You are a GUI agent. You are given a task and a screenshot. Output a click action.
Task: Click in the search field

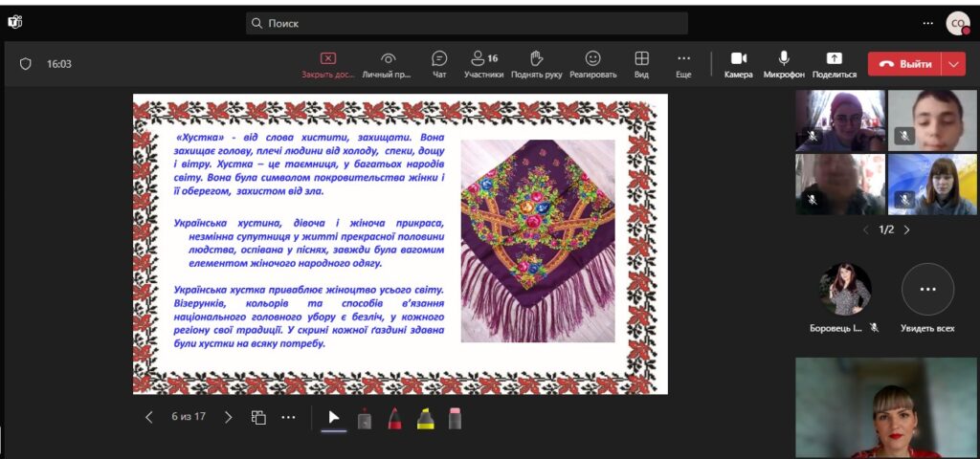click(467, 23)
